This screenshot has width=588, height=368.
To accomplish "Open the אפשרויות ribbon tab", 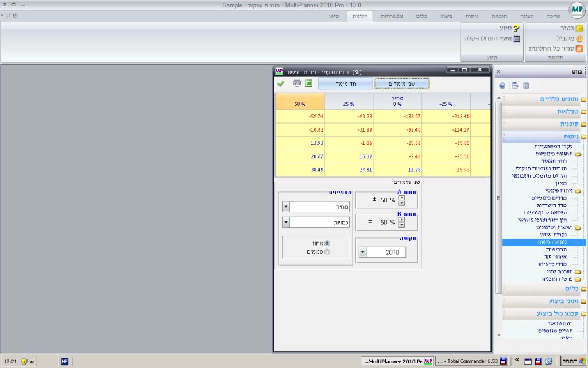I will tap(392, 16).
